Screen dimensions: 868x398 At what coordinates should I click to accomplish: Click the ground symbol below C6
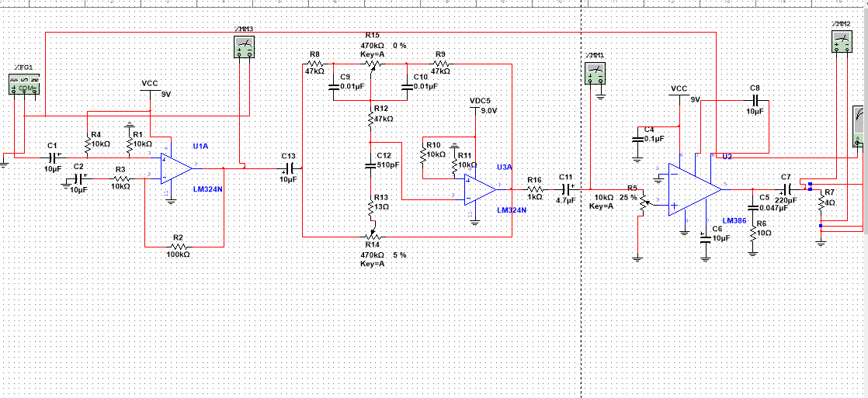point(705,258)
